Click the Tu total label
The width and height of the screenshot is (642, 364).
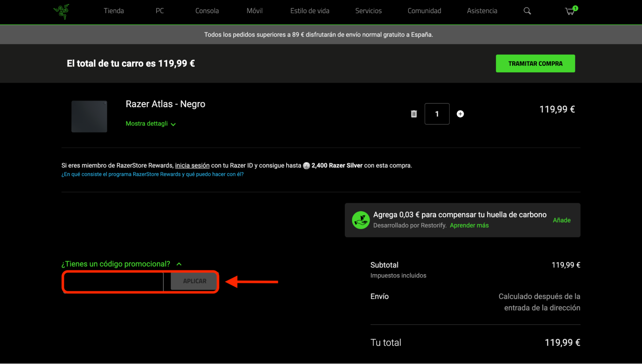tap(386, 343)
